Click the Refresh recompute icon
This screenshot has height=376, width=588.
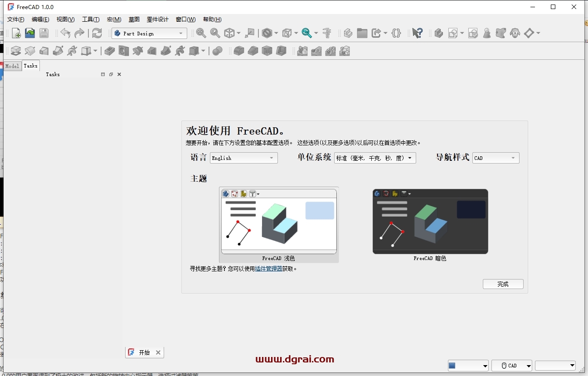(x=97, y=33)
